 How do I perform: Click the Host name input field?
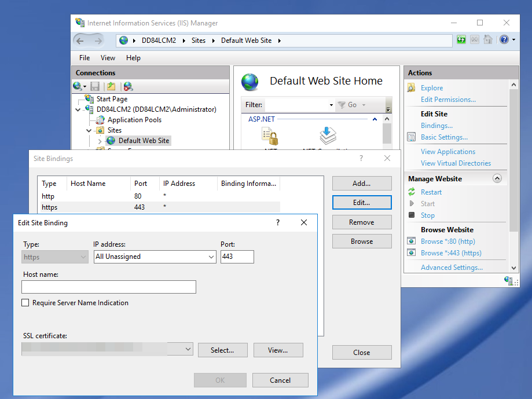(x=109, y=287)
